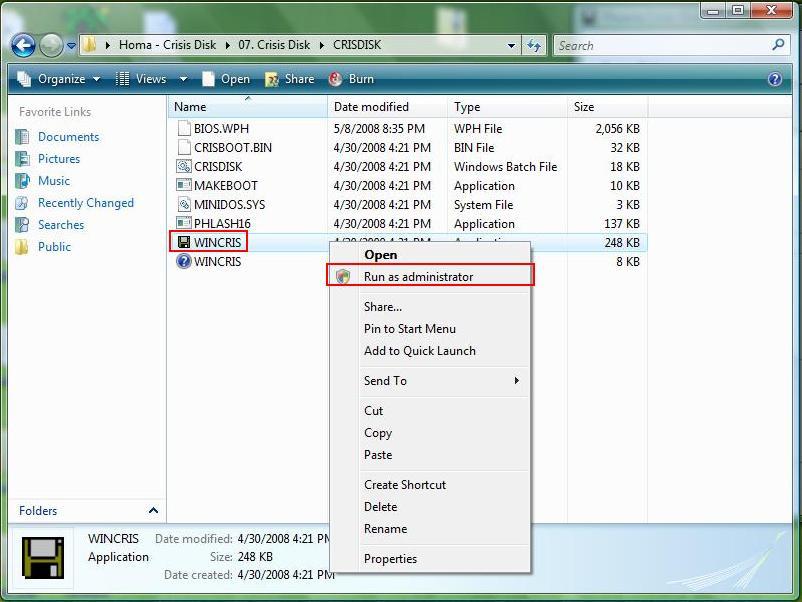Sort by the Type column header
Viewport: 802px width, 602px height.
pos(507,106)
